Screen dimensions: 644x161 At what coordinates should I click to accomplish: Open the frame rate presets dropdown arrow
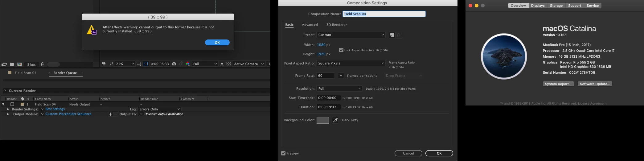[x=341, y=76]
